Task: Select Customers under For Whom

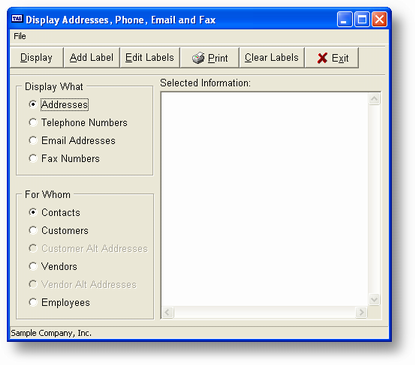Action: 59,230
